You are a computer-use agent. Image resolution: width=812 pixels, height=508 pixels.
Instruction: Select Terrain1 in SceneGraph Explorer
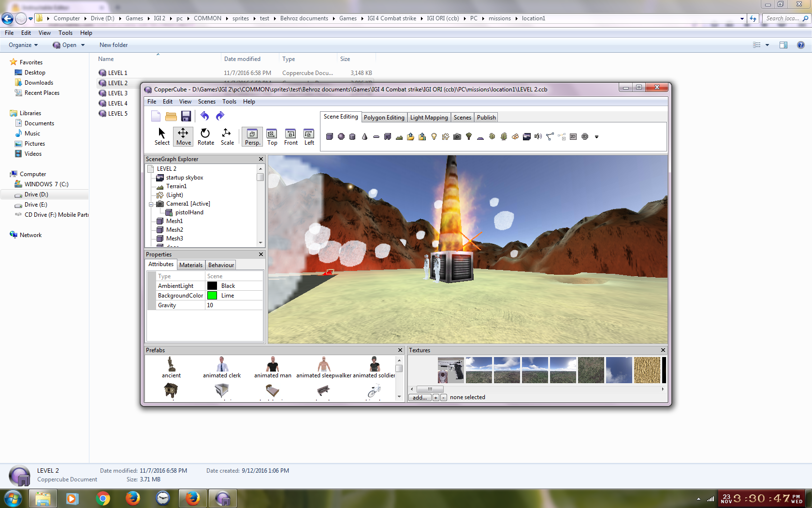(x=176, y=186)
